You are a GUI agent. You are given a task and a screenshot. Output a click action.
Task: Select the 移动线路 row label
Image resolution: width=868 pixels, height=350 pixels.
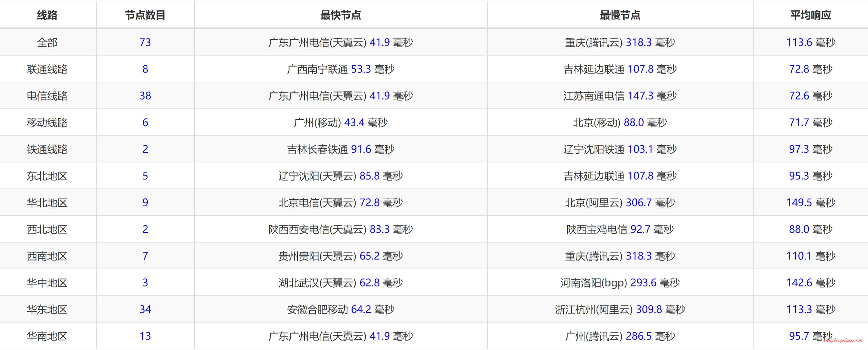[x=47, y=123]
